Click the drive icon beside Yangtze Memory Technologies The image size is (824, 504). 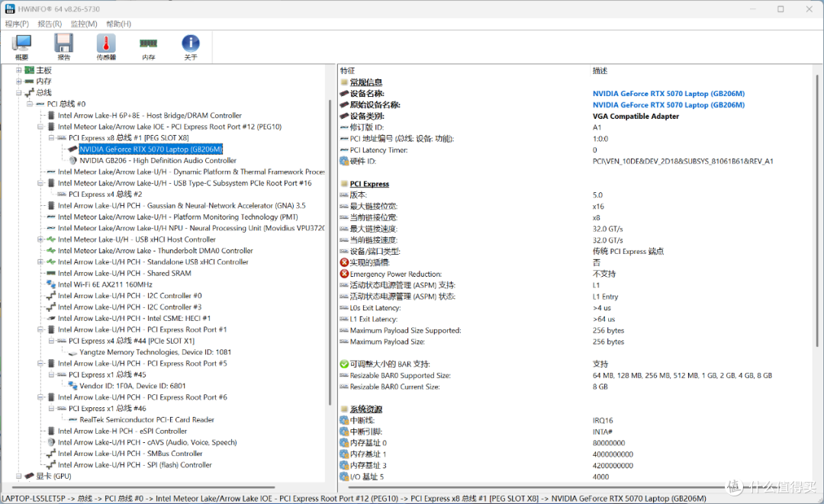point(73,352)
